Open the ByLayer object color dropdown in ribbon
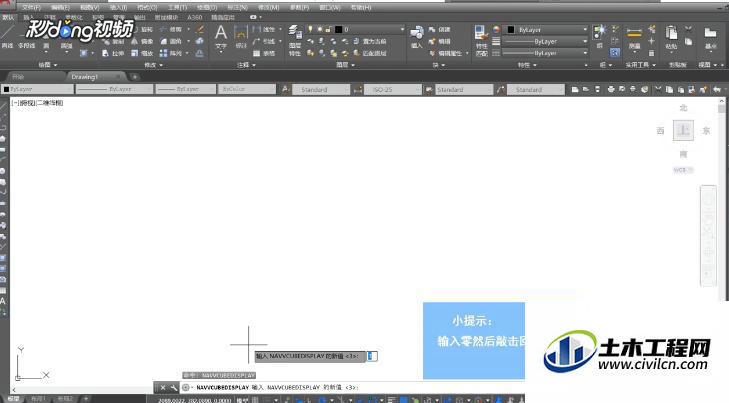729x403 pixels. tap(546, 29)
